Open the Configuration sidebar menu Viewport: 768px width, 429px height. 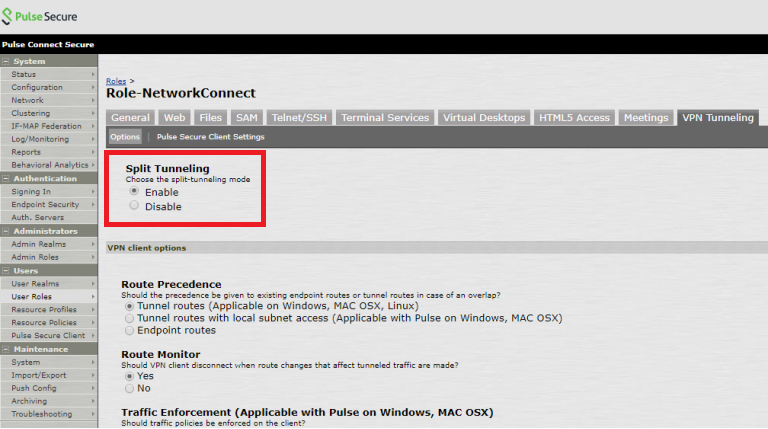(48, 87)
